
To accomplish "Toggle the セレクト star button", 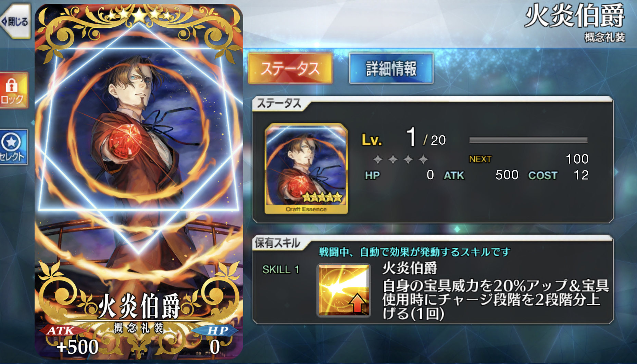I will 14,147.
